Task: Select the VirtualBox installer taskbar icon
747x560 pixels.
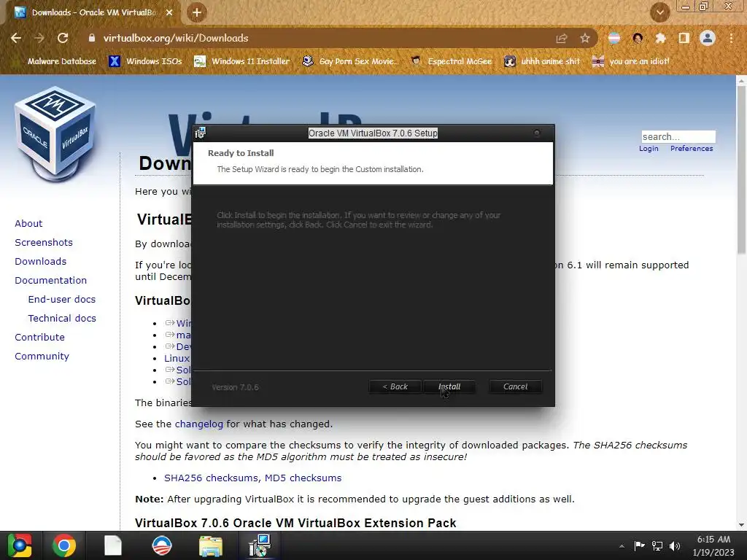Action: point(260,545)
